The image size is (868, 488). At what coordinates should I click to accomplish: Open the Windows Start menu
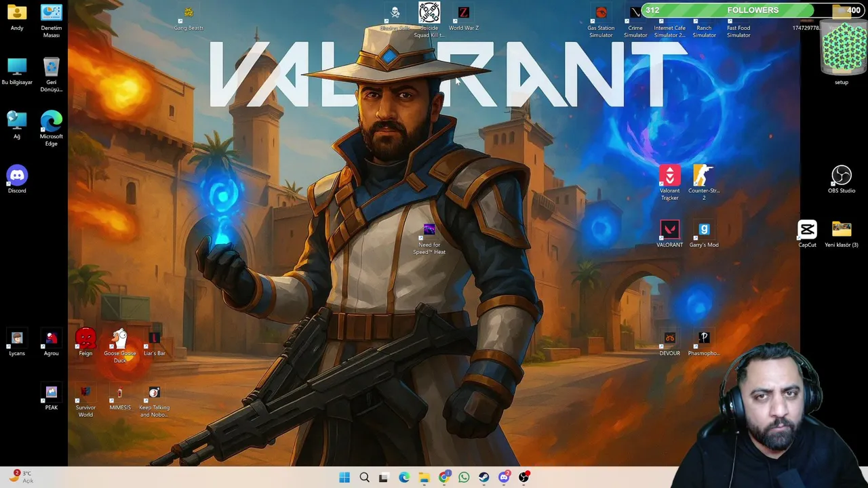pos(344,477)
